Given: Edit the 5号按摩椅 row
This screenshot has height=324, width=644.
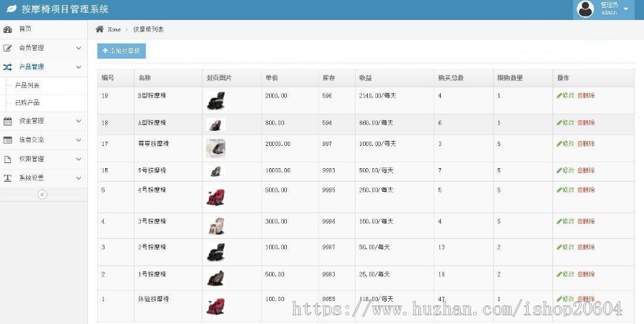Looking at the screenshot, I should [565, 170].
